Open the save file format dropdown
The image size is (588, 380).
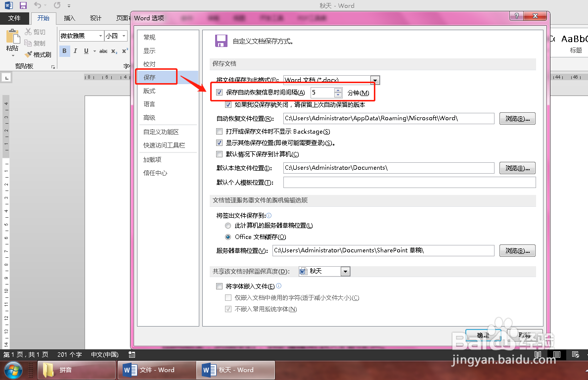375,80
